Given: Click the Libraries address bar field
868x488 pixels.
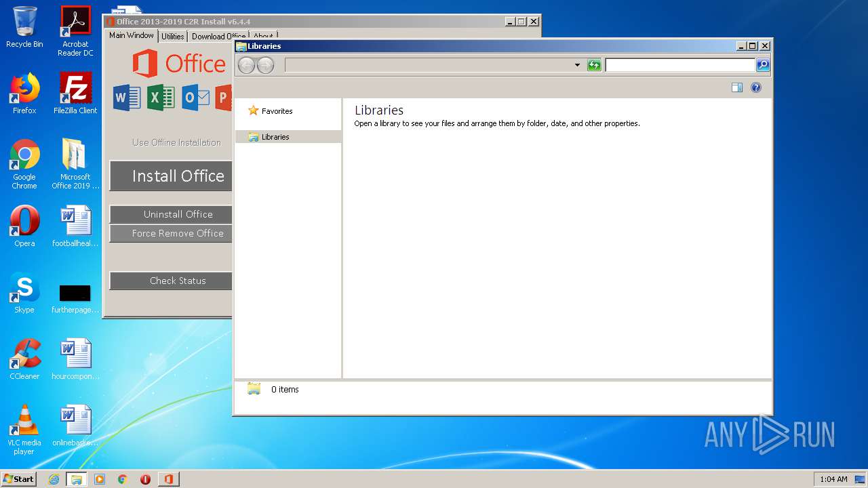Looking at the screenshot, I should 429,65.
